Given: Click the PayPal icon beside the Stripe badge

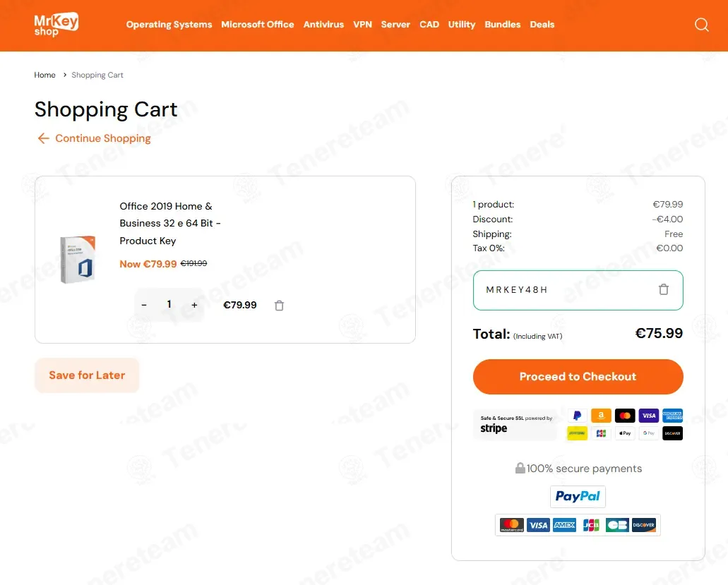Looking at the screenshot, I should (577, 416).
